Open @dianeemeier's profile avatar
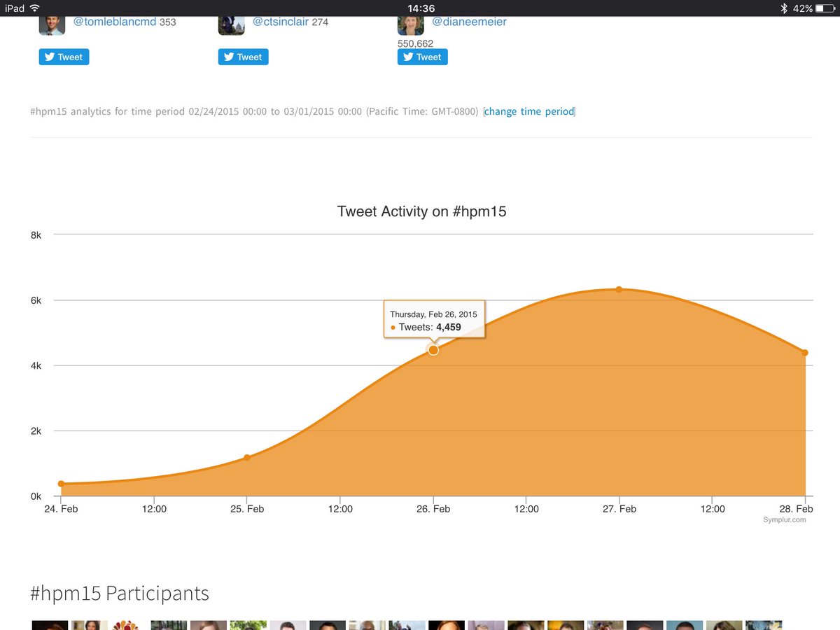The width and height of the screenshot is (840, 630). (410, 24)
